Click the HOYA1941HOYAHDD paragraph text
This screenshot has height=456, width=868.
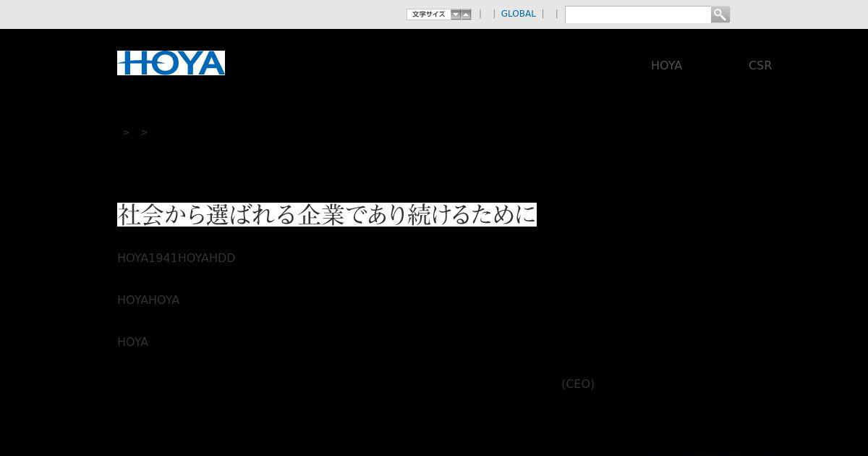[x=176, y=258]
